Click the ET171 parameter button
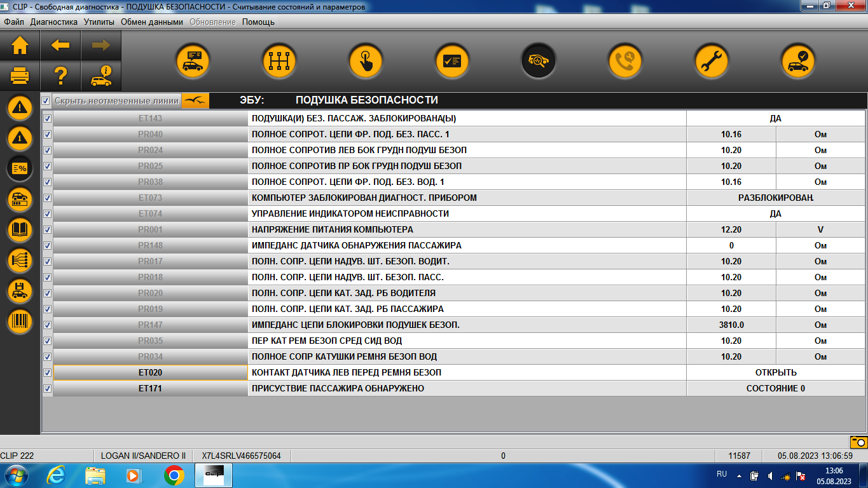 click(150, 388)
